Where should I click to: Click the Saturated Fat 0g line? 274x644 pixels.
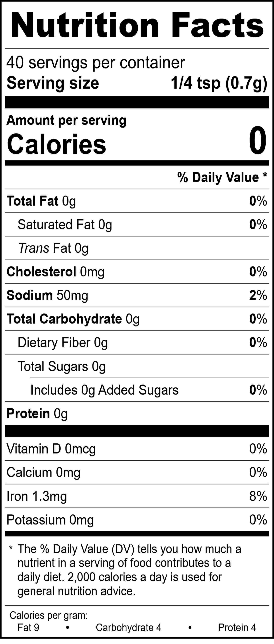click(x=65, y=225)
